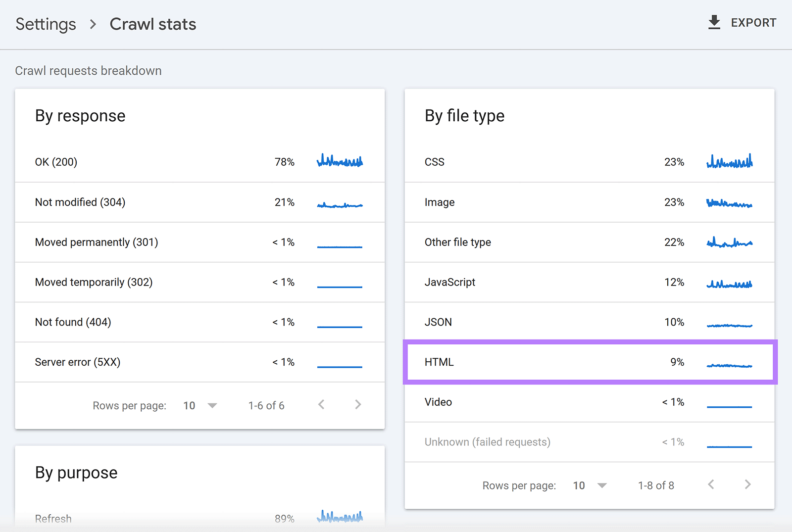Click the Moved permanently (301) row
This screenshot has width=792, height=532.
click(97, 242)
